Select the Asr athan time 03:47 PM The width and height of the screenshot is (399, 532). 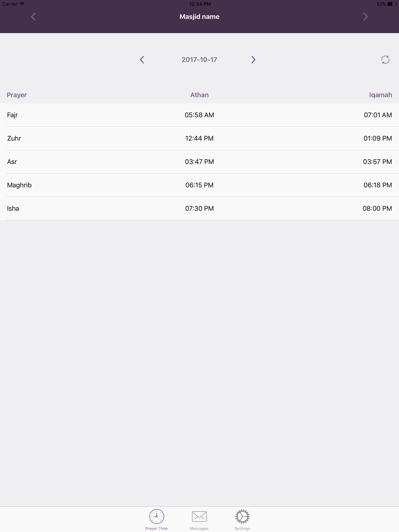(199, 162)
